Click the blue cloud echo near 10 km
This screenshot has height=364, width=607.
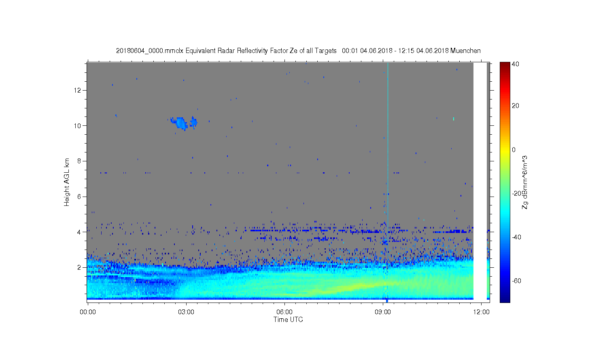pyautogui.click(x=181, y=123)
